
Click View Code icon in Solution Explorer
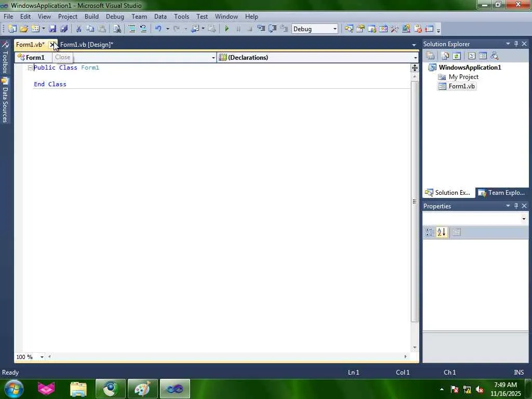tap(472, 56)
